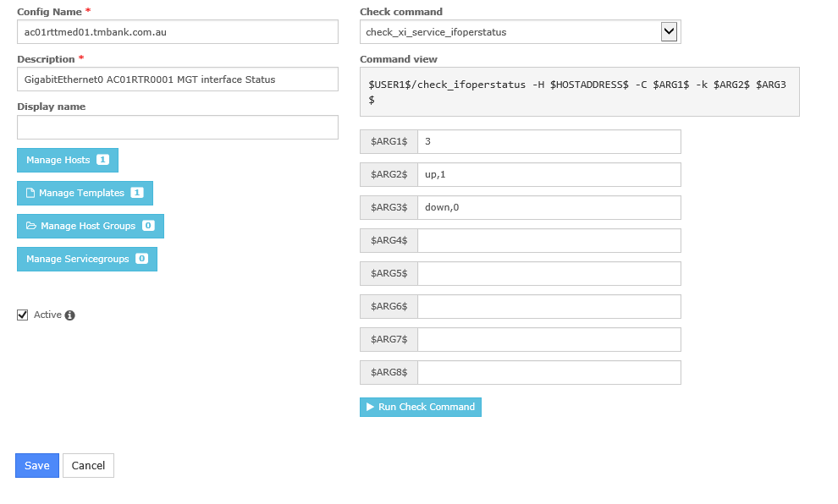Open Manage Servicegroups
The width and height of the screenshot is (838, 504).
[86, 259]
